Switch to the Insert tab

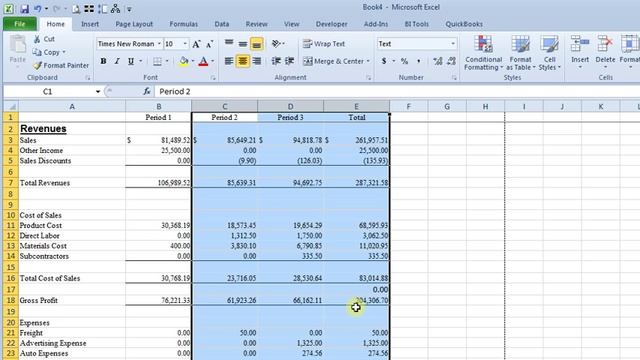tap(90, 24)
